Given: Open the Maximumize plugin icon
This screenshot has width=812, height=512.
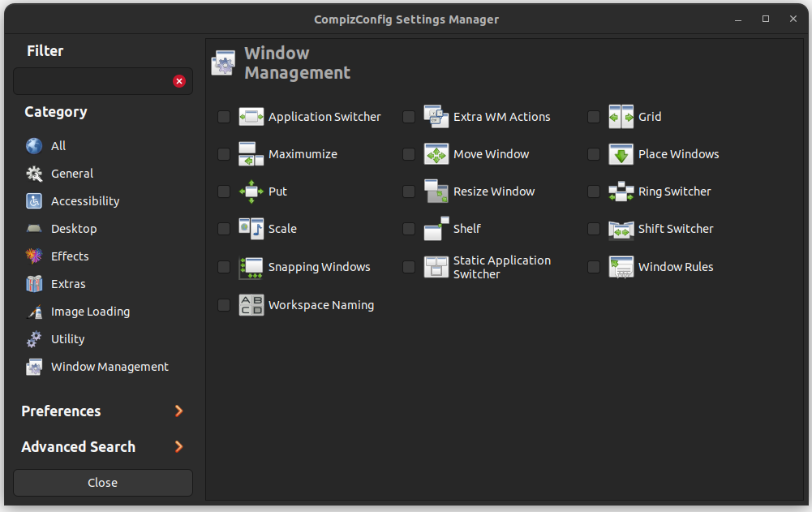Looking at the screenshot, I should coord(251,154).
